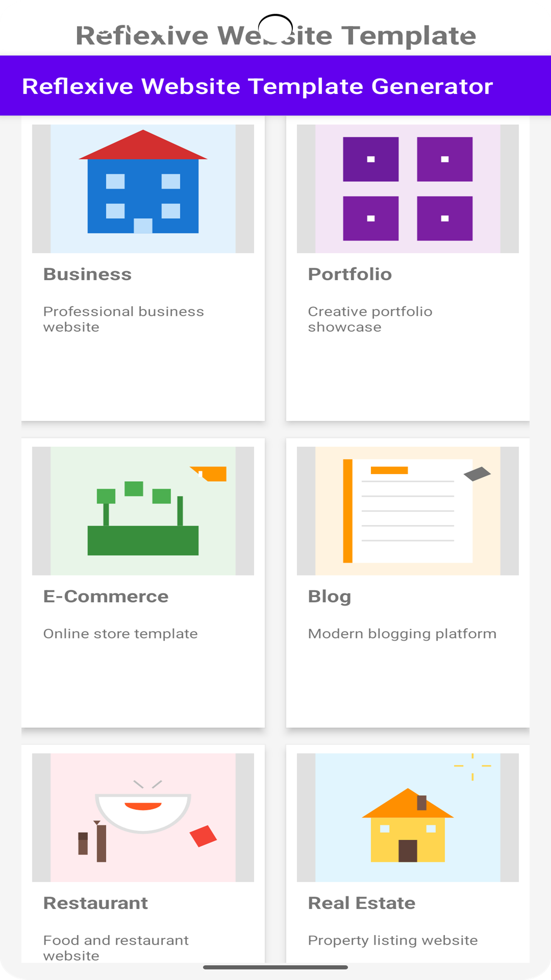Tap the E-Commerce green store icon
The image size is (551, 980).
(143, 521)
